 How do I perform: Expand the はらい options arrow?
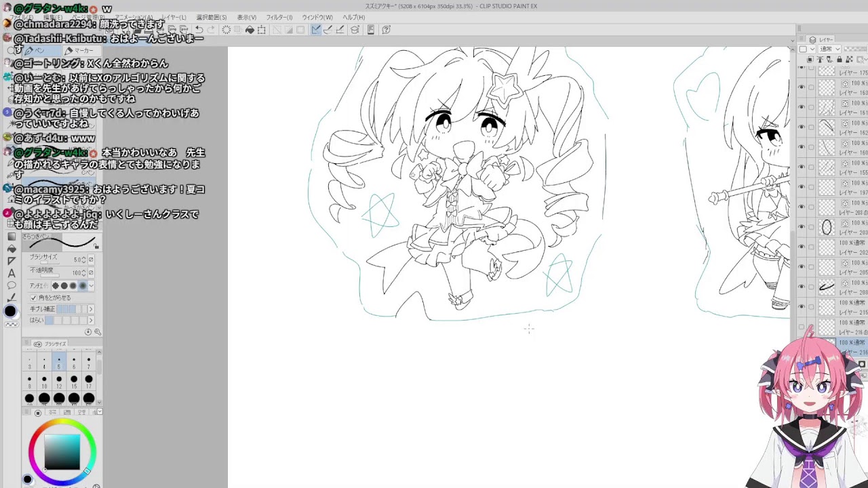[x=91, y=321]
